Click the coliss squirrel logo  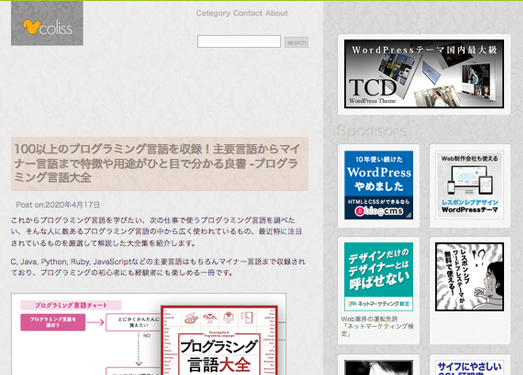point(47,23)
